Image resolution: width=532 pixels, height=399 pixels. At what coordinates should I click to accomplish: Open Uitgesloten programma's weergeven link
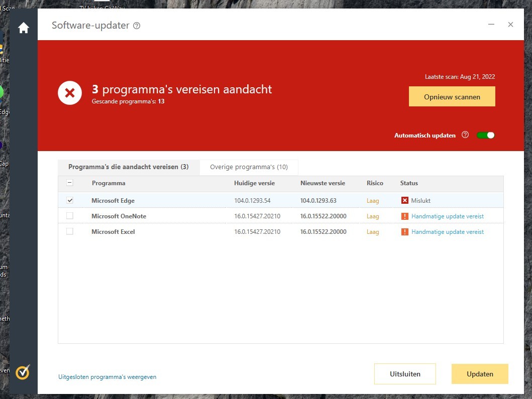(107, 377)
